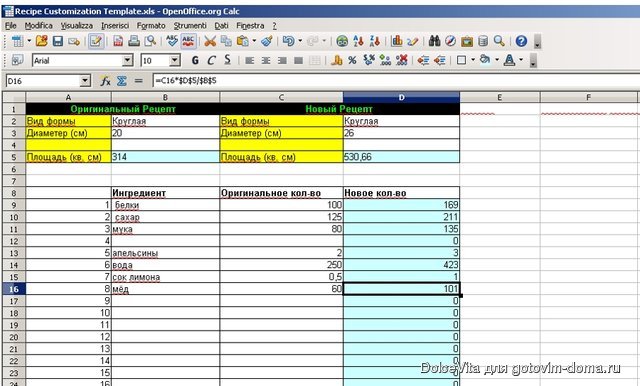Viewport: 640px width, 386px height.
Task: Click the Sum sigma icon
Action: [121, 81]
